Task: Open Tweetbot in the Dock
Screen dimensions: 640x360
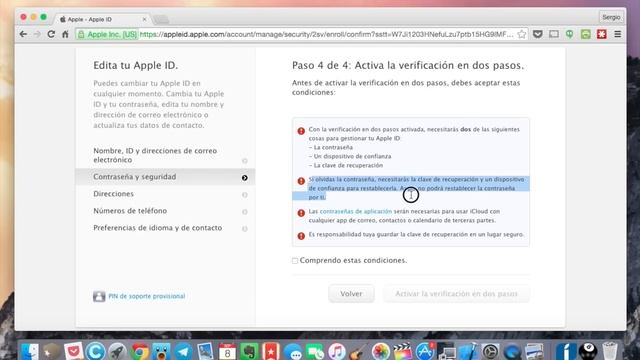Action: [161, 351]
